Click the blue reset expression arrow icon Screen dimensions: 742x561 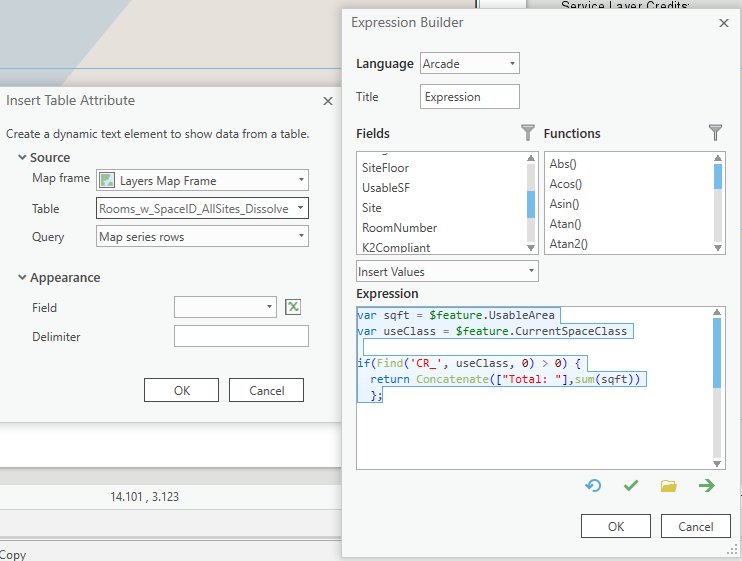[x=593, y=485]
